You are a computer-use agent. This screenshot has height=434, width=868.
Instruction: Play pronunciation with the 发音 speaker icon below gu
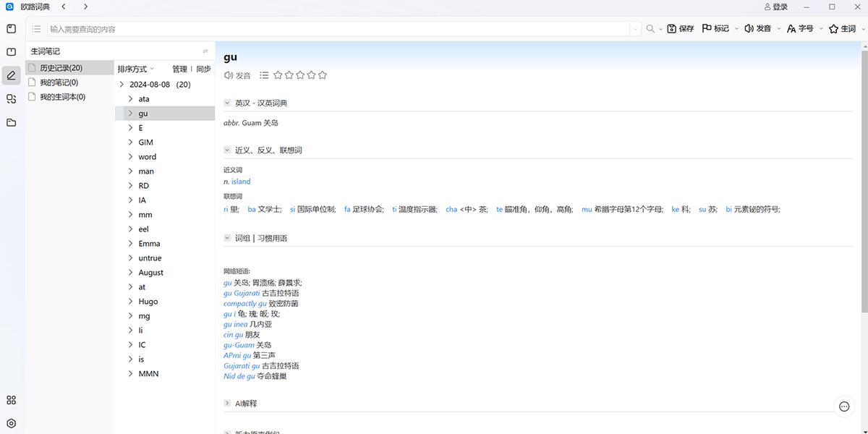pyautogui.click(x=229, y=75)
